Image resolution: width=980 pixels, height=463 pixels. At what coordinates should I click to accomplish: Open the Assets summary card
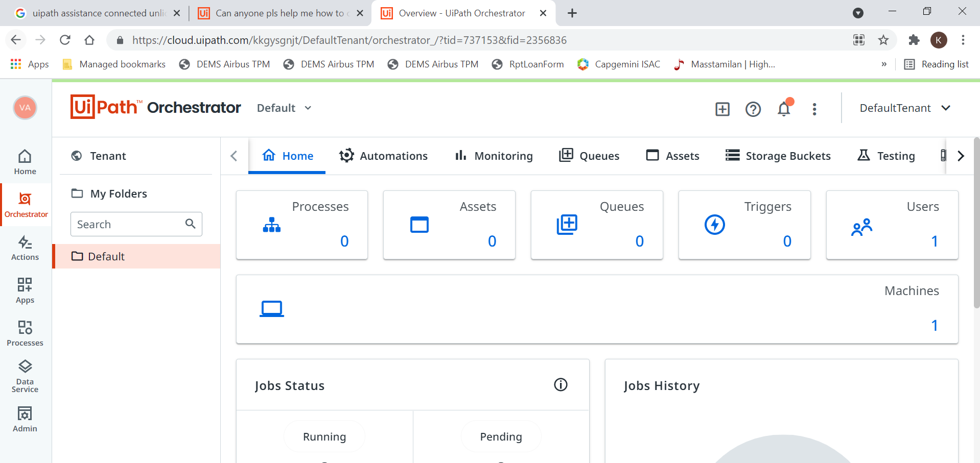tap(450, 225)
